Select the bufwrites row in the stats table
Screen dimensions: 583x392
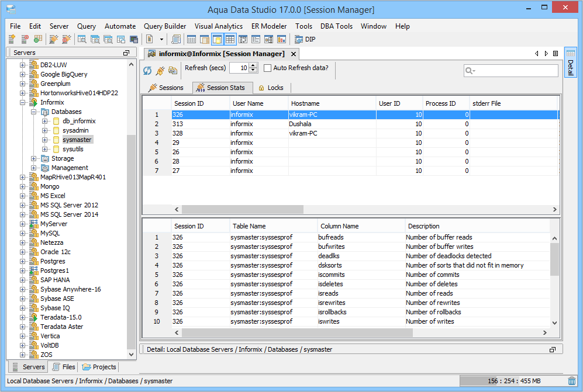tap(346, 247)
